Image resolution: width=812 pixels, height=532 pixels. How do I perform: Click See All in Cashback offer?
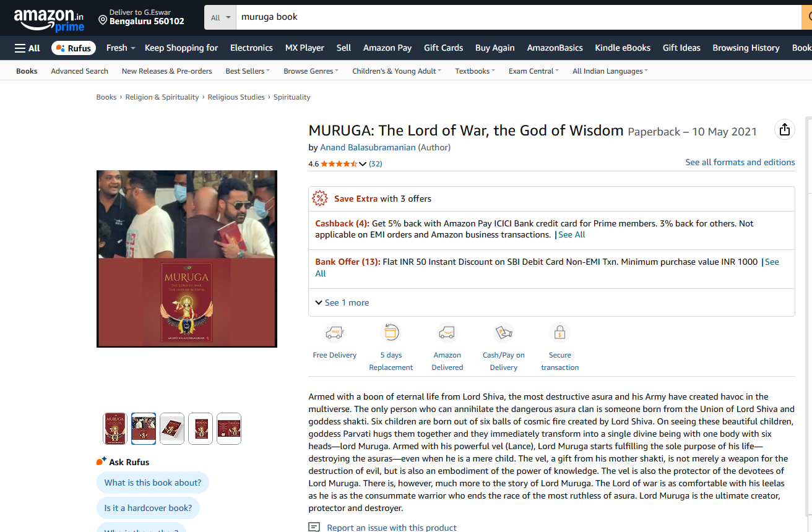(572, 234)
